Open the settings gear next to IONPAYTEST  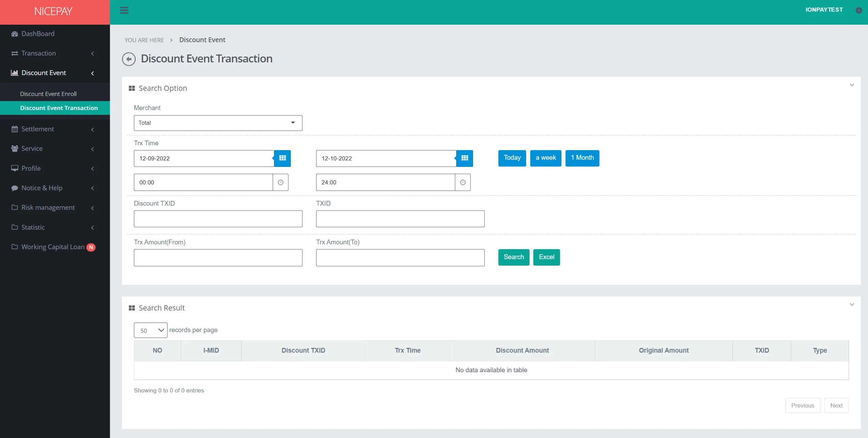[859, 10]
